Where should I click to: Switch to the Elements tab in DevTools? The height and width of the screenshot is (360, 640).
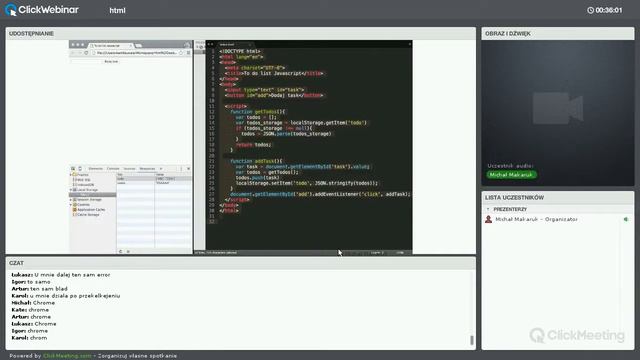96,169
